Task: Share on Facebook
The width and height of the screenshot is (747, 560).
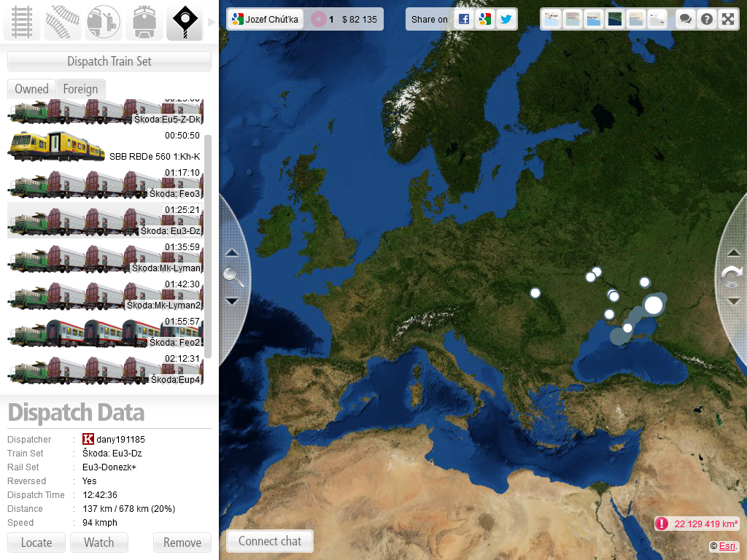Action: [464, 20]
